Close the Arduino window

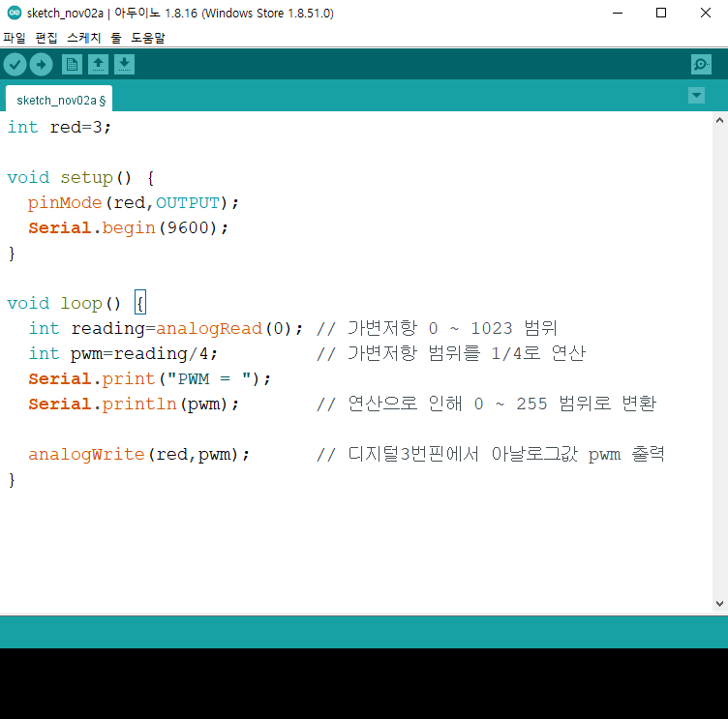tap(705, 13)
